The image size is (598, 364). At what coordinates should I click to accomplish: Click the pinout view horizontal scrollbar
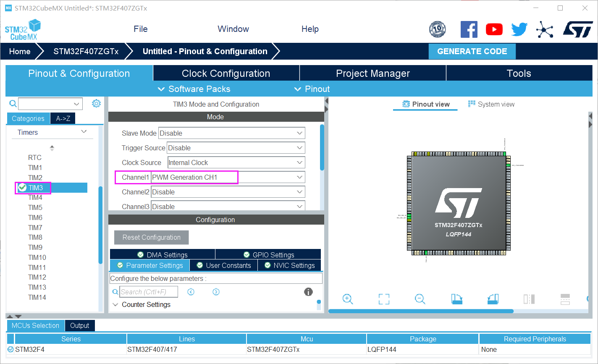pos(421,311)
